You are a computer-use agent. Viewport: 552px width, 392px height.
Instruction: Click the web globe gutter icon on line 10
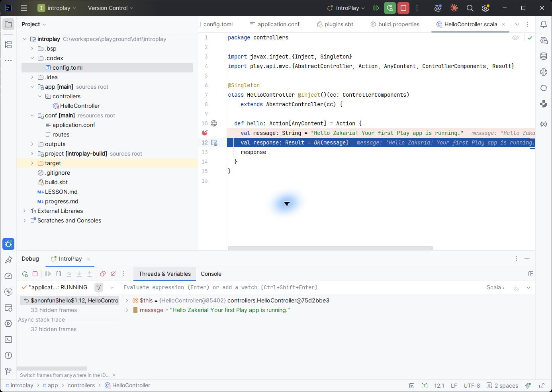coord(214,123)
